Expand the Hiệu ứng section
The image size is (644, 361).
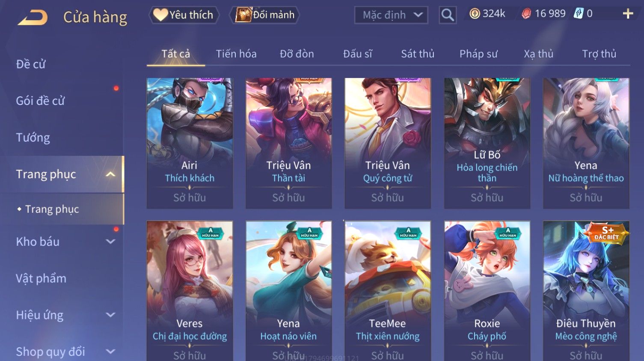point(110,315)
